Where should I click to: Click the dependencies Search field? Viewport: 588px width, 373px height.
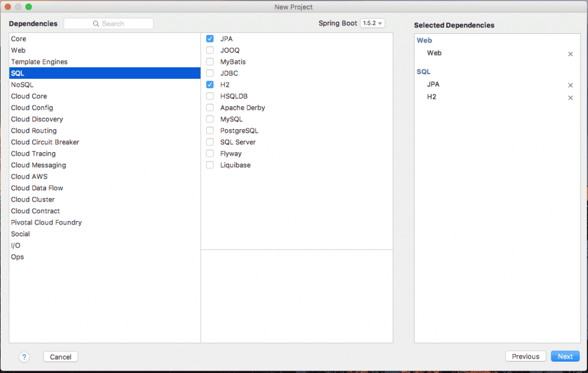click(109, 24)
